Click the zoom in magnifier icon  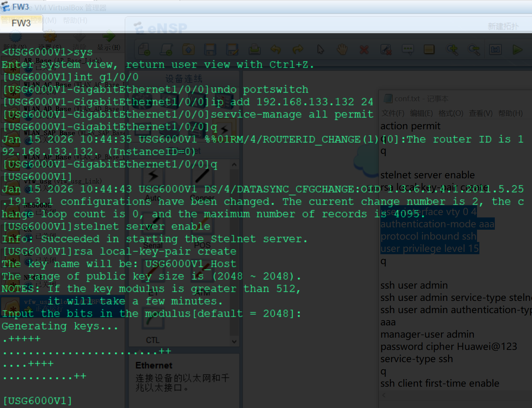click(x=452, y=50)
